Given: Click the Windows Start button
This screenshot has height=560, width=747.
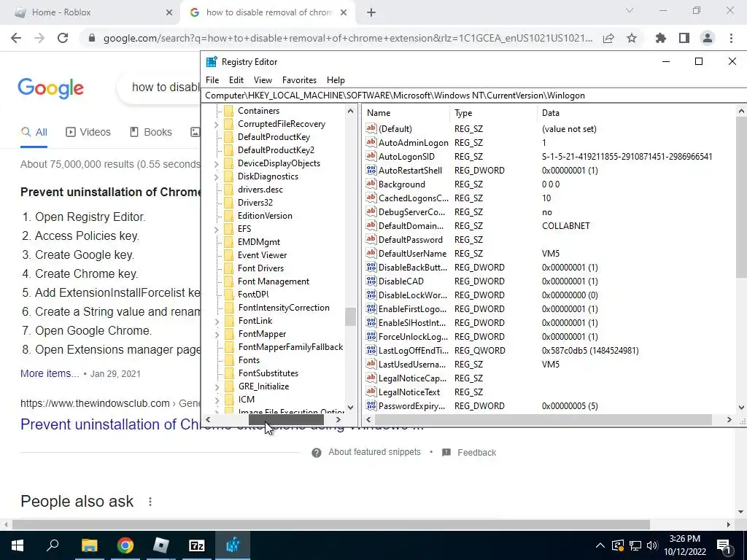Looking at the screenshot, I should 18,545.
